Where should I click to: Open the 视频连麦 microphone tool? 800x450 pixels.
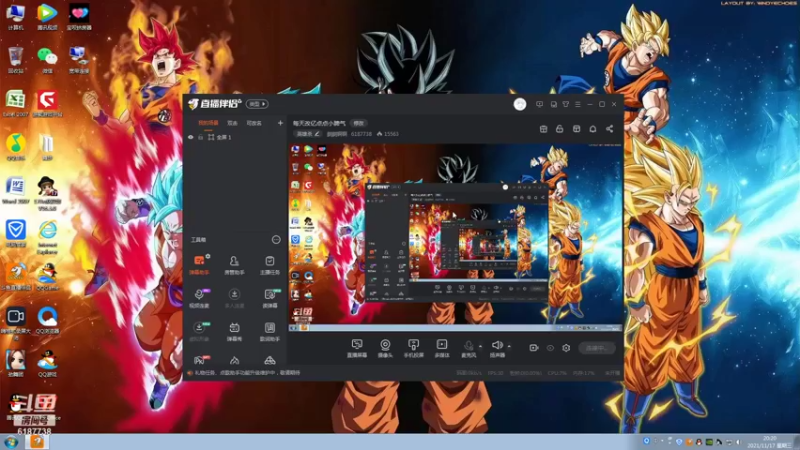click(x=199, y=298)
